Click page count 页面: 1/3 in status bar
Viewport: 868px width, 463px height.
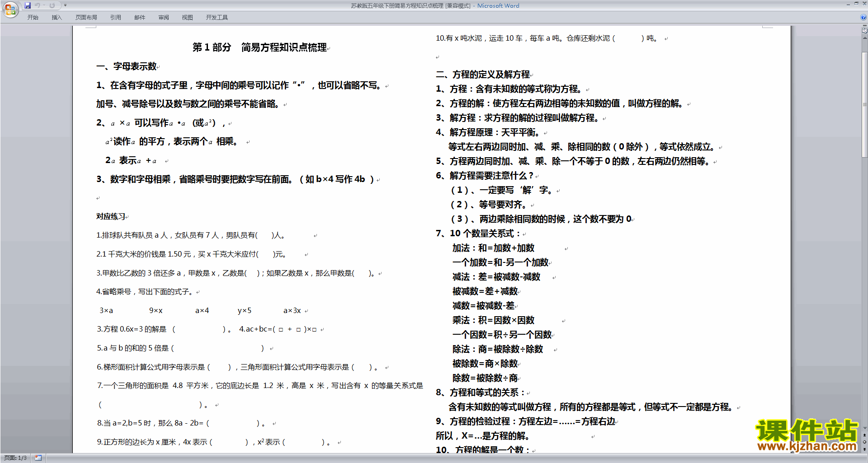point(15,458)
